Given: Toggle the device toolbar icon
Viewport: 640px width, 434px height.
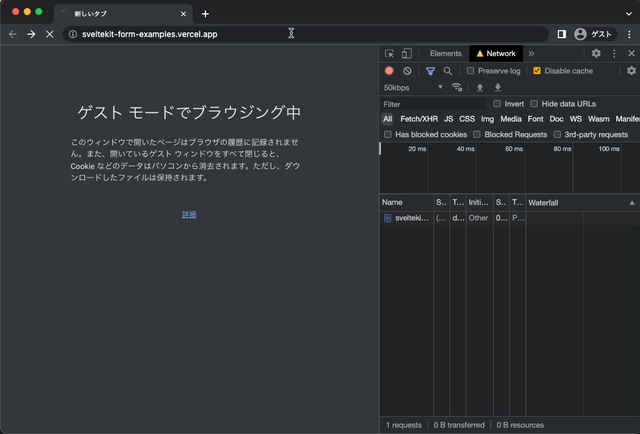Looking at the screenshot, I should click(x=406, y=53).
